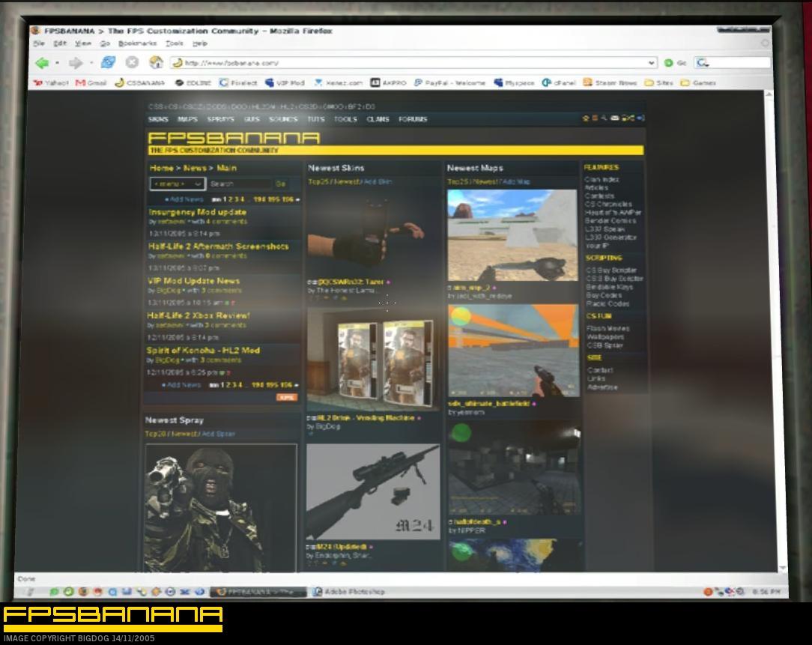Select the SOUNDS site tab

pyautogui.click(x=283, y=119)
